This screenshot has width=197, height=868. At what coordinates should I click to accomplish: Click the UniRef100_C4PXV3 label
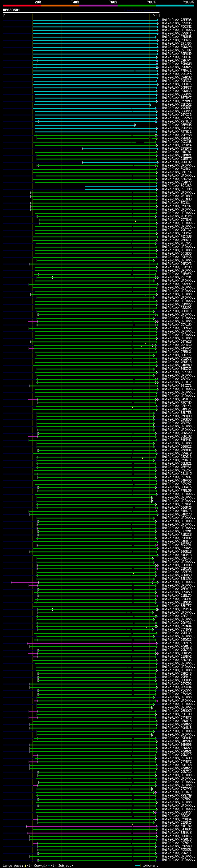pyautogui.click(x=177, y=264)
